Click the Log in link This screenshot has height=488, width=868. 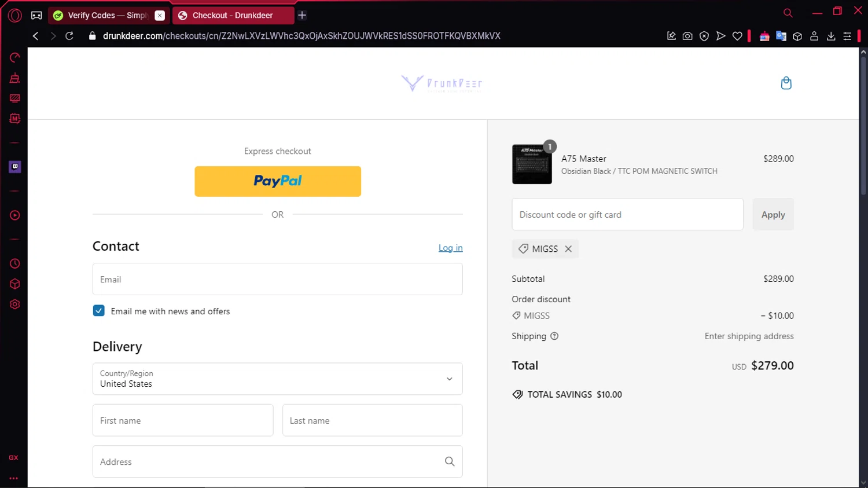450,248
